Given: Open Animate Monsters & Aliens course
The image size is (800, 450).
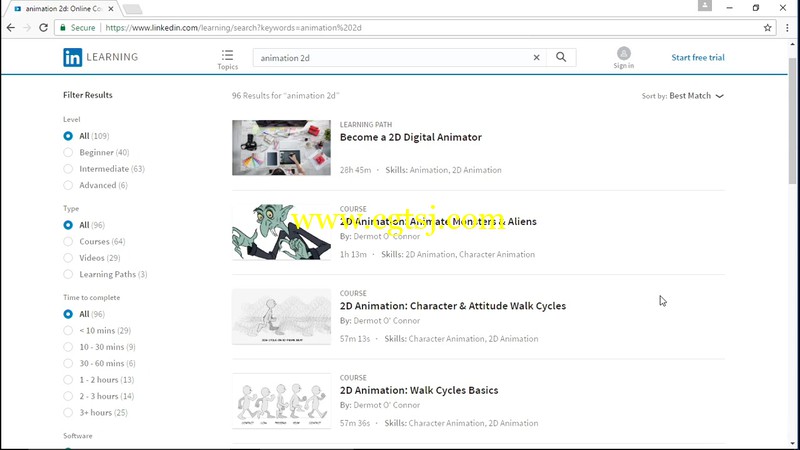Looking at the screenshot, I should (x=438, y=221).
